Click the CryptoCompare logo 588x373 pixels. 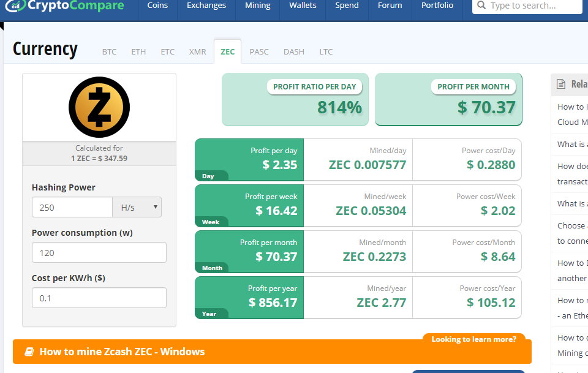point(67,6)
